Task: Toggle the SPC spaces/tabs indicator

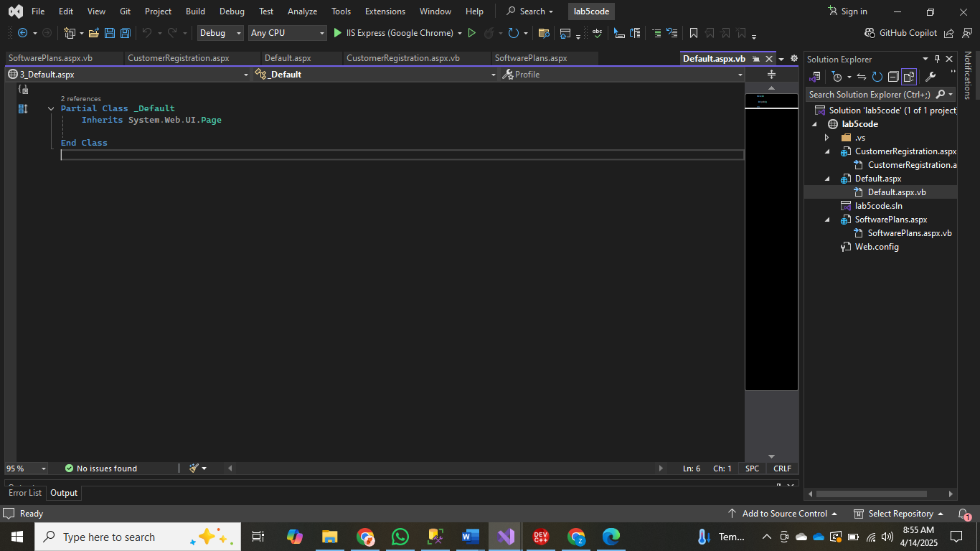Action: pyautogui.click(x=752, y=468)
